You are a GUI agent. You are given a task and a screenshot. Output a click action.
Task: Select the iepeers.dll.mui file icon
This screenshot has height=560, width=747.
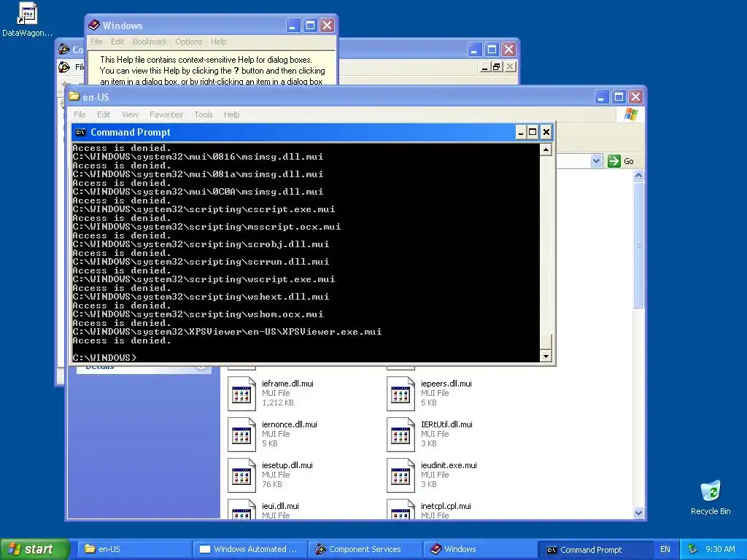pyautogui.click(x=400, y=394)
